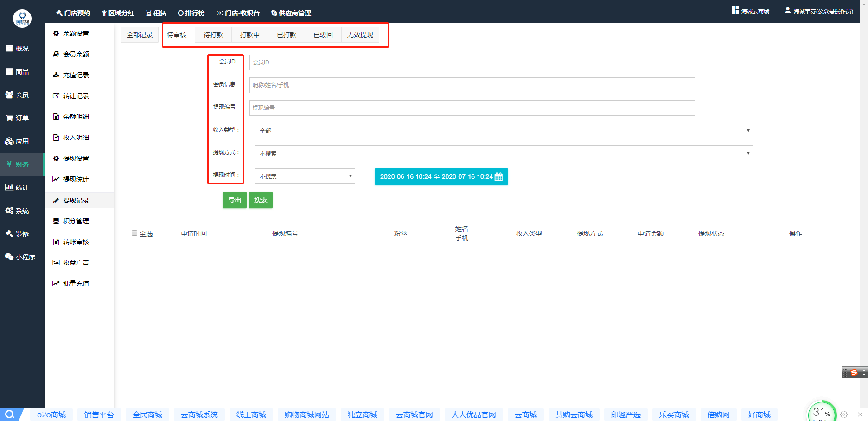Click the green 搜索 search button
This screenshot has height=421, width=868.
click(x=261, y=200)
